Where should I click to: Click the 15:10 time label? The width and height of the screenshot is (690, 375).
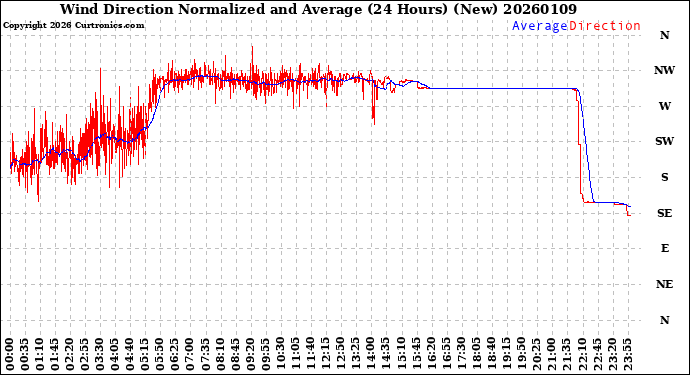pyautogui.click(x=400, y=355)
